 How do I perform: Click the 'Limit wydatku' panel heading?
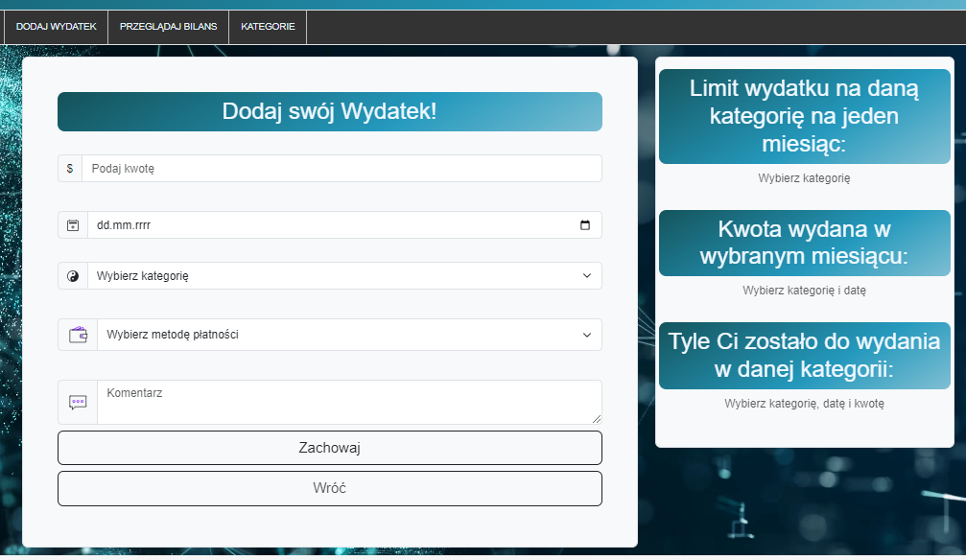click(804, 116)
